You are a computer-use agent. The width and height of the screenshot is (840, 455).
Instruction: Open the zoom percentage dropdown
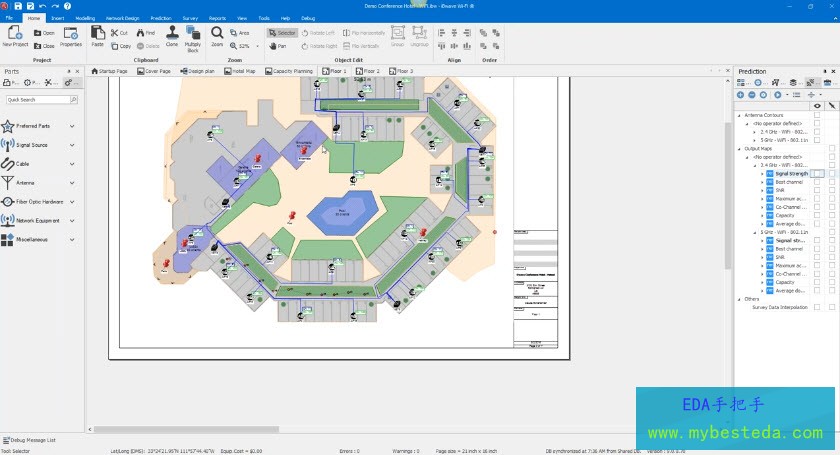tap(256, 46)
